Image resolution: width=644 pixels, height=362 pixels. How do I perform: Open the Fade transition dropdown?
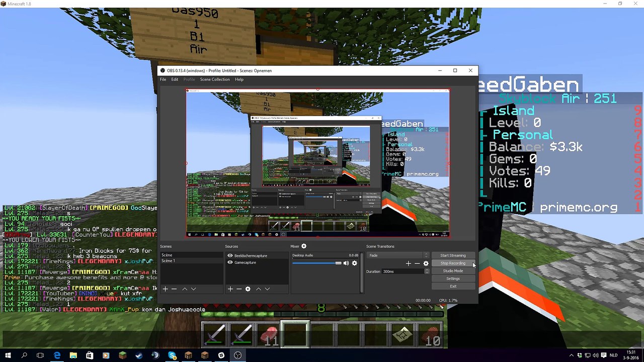point(398,255)
